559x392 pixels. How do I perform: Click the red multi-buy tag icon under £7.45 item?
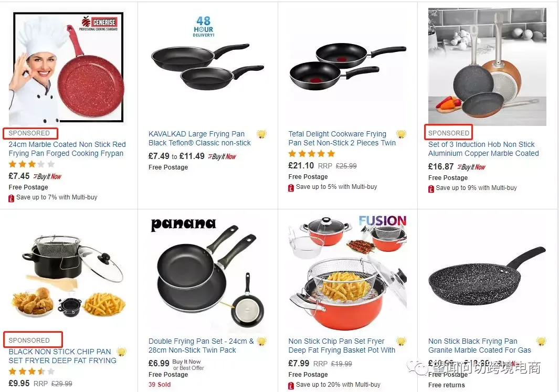coord(11,198)
